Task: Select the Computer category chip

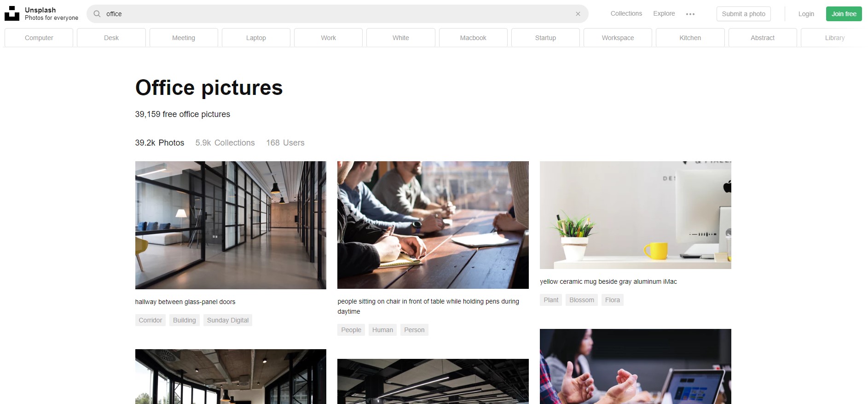Action: [39, 38]
